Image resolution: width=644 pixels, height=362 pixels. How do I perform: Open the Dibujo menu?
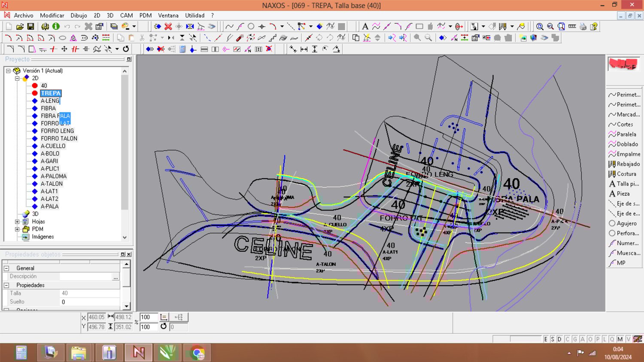click(x=79, y=15)
